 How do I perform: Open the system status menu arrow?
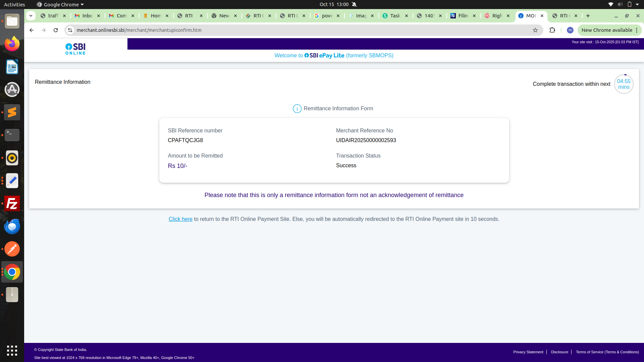[x=637, y=4]
